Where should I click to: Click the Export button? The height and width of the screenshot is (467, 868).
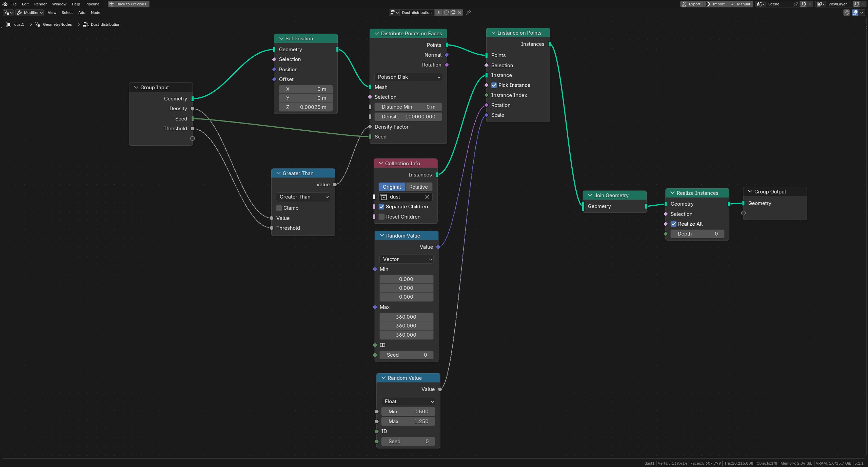click(x=692, y=4)
